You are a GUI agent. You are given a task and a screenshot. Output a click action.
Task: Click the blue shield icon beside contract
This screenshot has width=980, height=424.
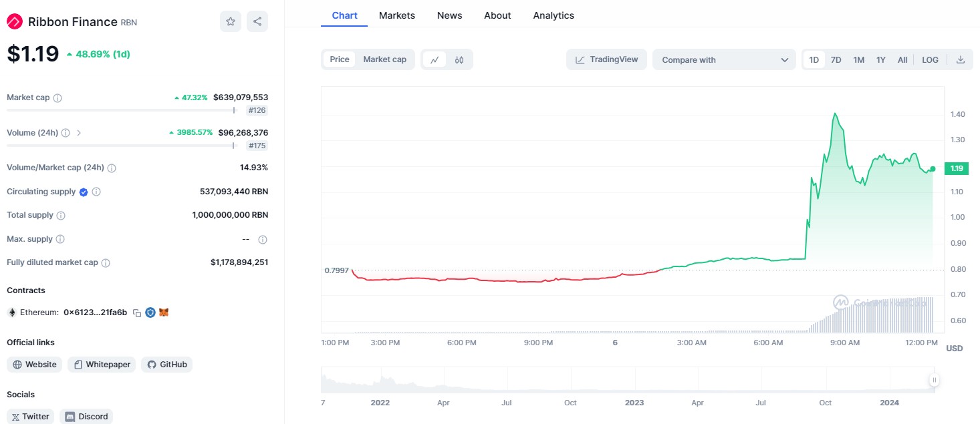[x=150, y=312]
